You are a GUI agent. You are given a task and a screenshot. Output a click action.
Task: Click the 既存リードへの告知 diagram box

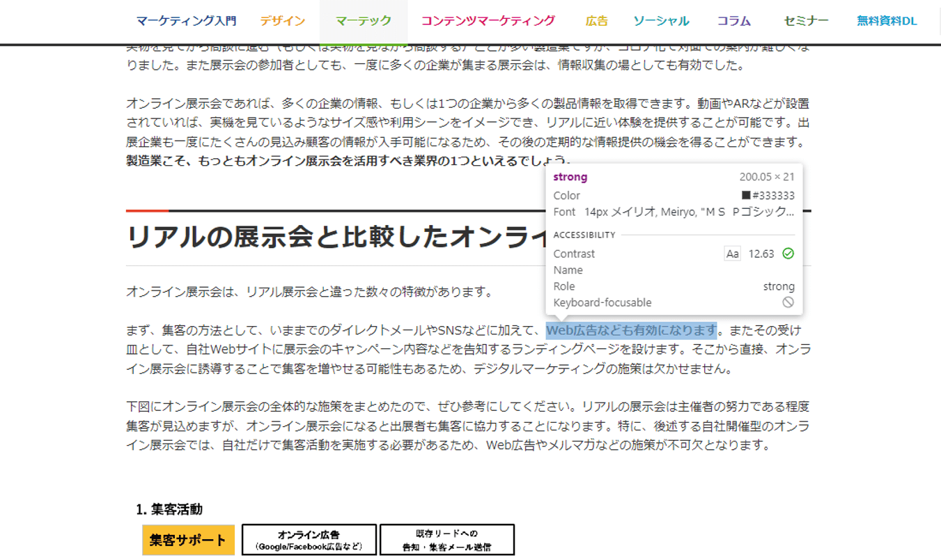pos(447,540)
